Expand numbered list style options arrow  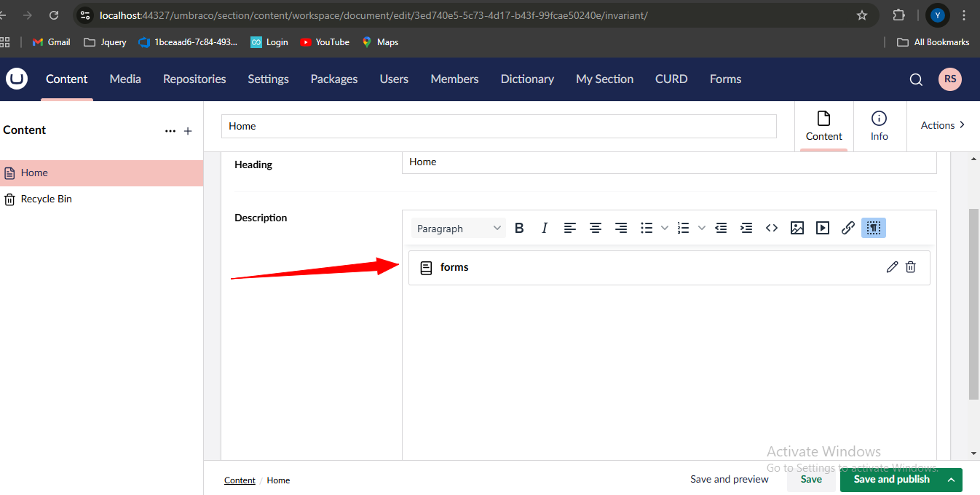701,228
